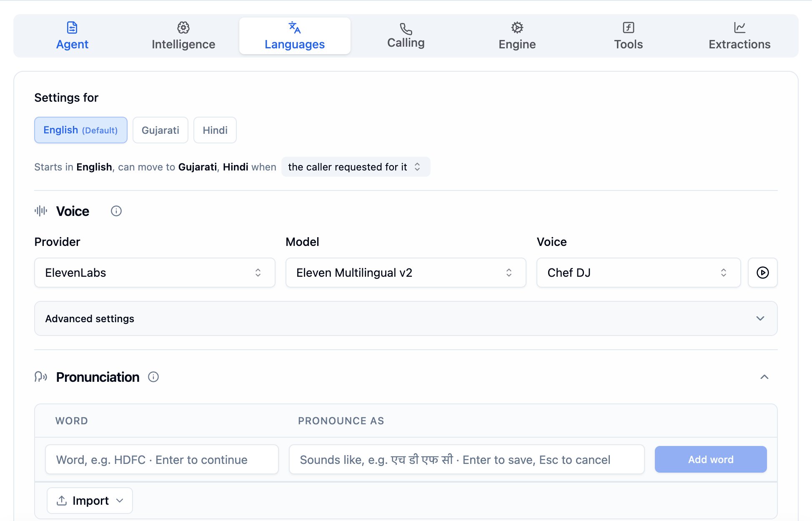The height and width of the screenshot is (521, 812).
Task: Select English (Default) language settings
Action: (x=81, y=130)
